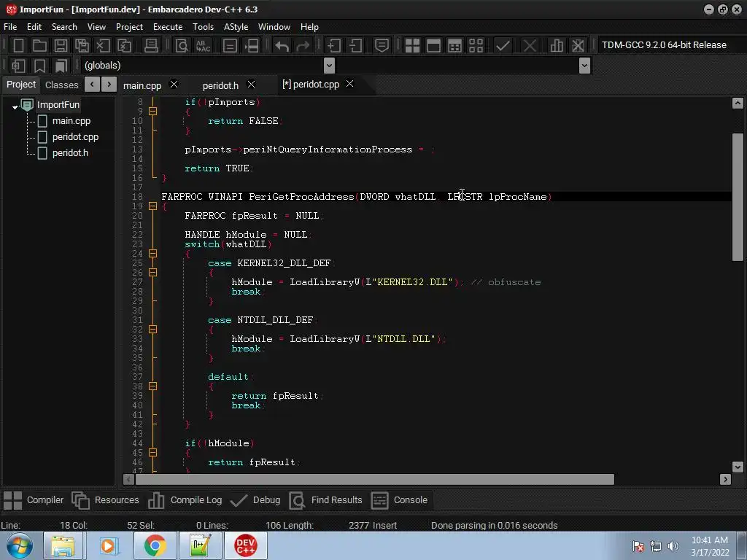
Task: Click the Profile analysis bar chart icon
Action: [x=556, y=46]
